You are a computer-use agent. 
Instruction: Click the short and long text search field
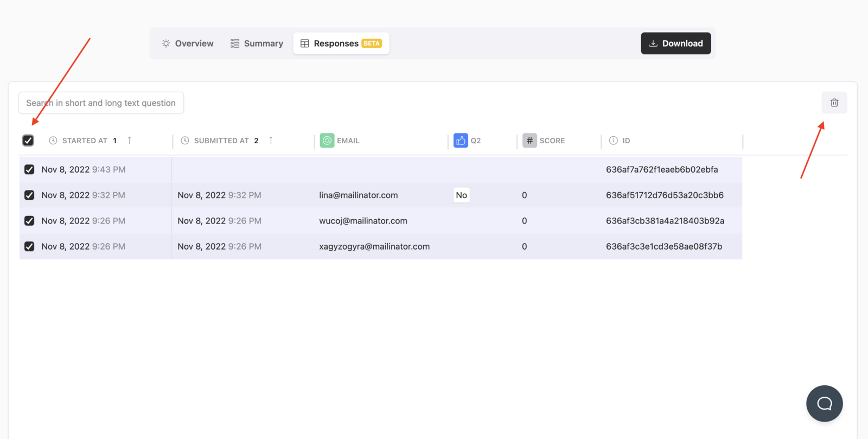click(x=101, y=103)
